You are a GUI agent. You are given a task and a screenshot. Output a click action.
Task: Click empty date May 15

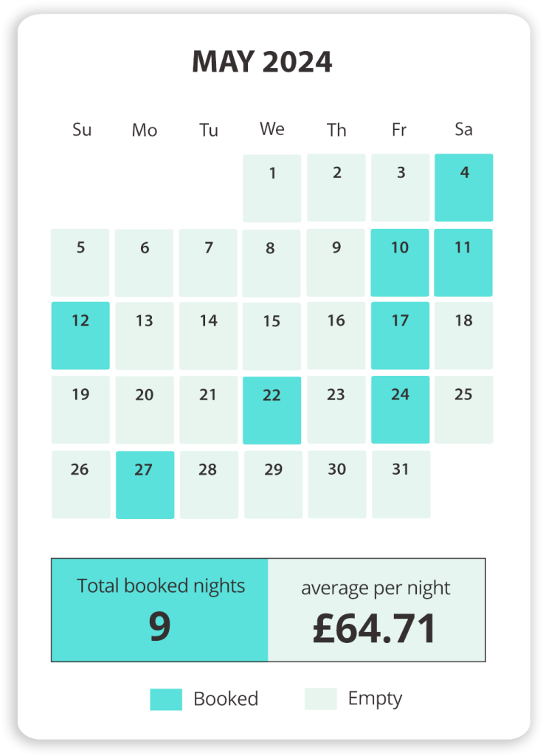point(271,336)
